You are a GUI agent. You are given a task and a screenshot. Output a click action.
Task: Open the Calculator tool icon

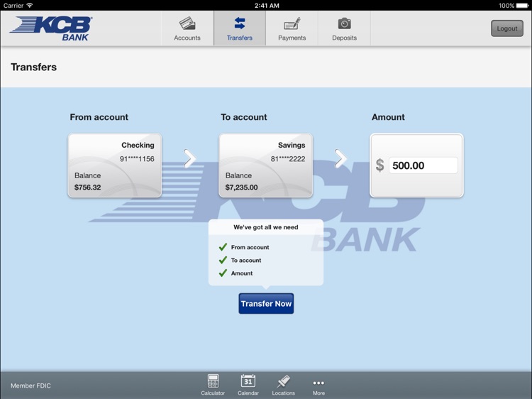(213, 381)
